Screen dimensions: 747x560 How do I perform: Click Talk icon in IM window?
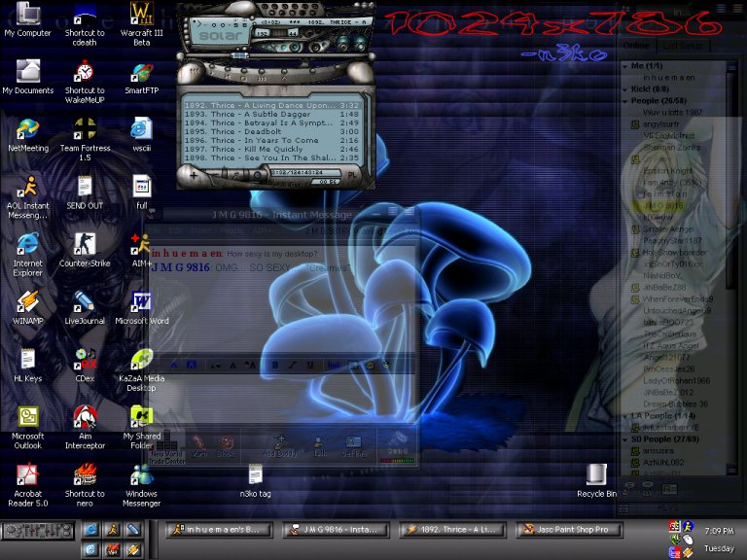320,446
